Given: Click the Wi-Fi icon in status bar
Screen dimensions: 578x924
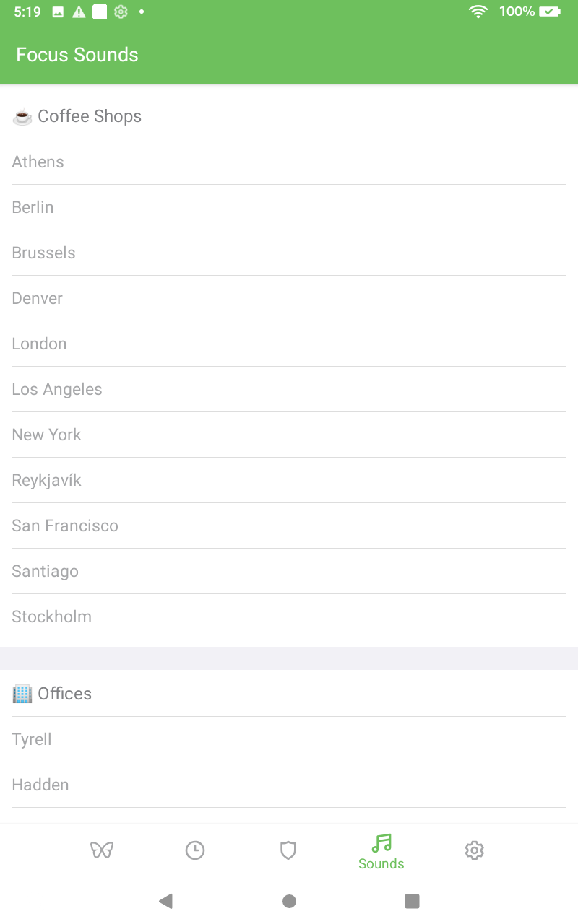Looking at the screenshot, I should (x=478, y=12).
